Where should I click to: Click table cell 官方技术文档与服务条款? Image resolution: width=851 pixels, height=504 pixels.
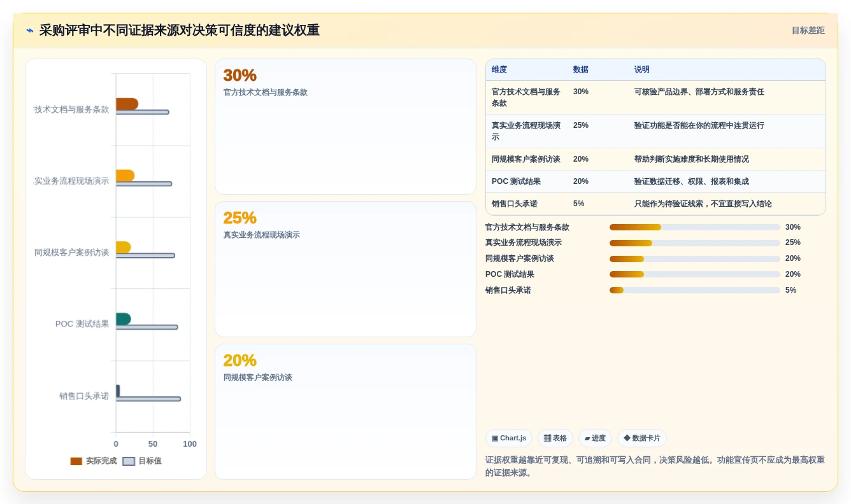(526, 97)
